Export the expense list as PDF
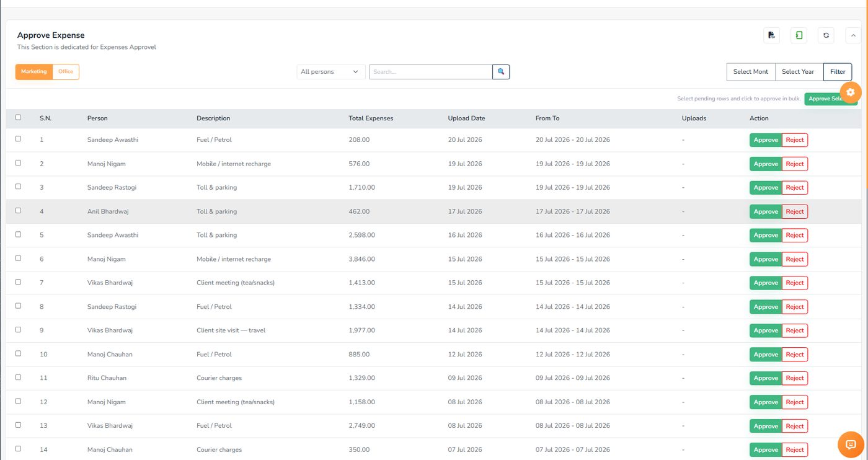This screenshot has width=868, height=460. [x=771, y=35]
